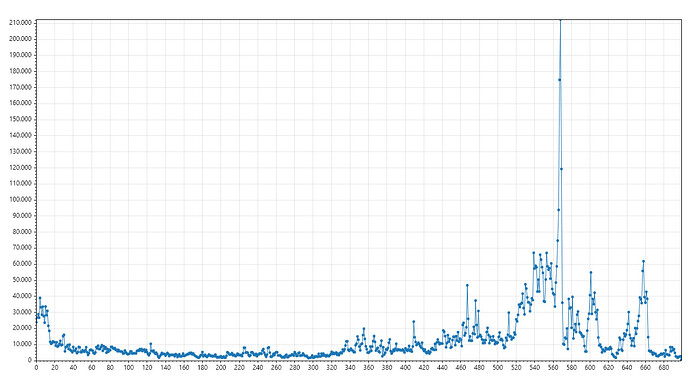
Task: Click the 300 x-axis label
Action: 313,368
